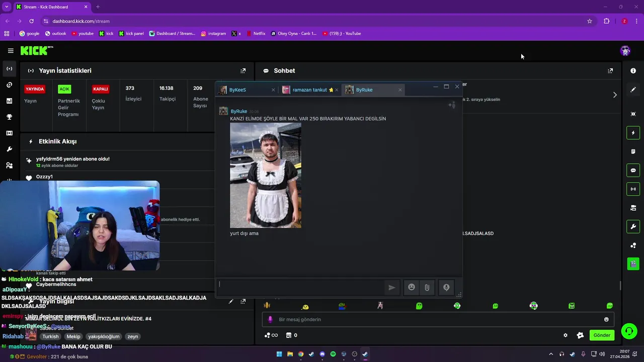
Task: Open the emoji picker in Kick chat field
Action: pos(606,319)
